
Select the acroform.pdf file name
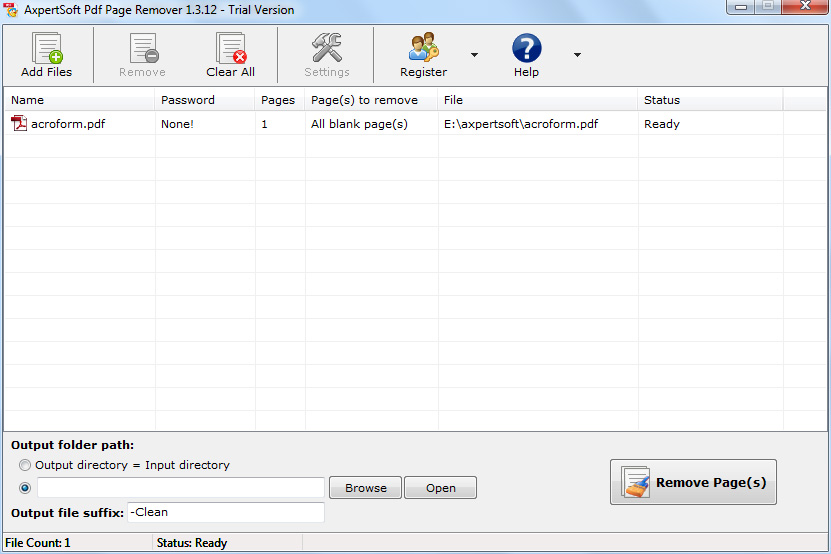[68, 124]
